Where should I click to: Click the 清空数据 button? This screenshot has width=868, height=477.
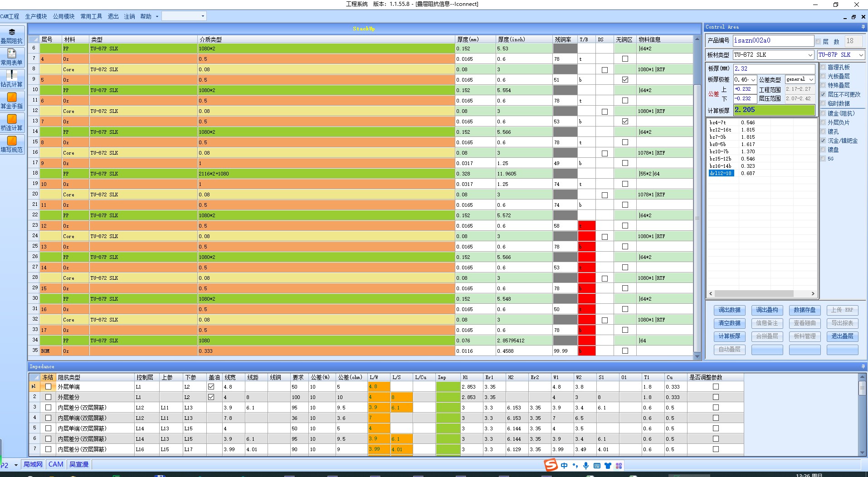pos(729,323)
